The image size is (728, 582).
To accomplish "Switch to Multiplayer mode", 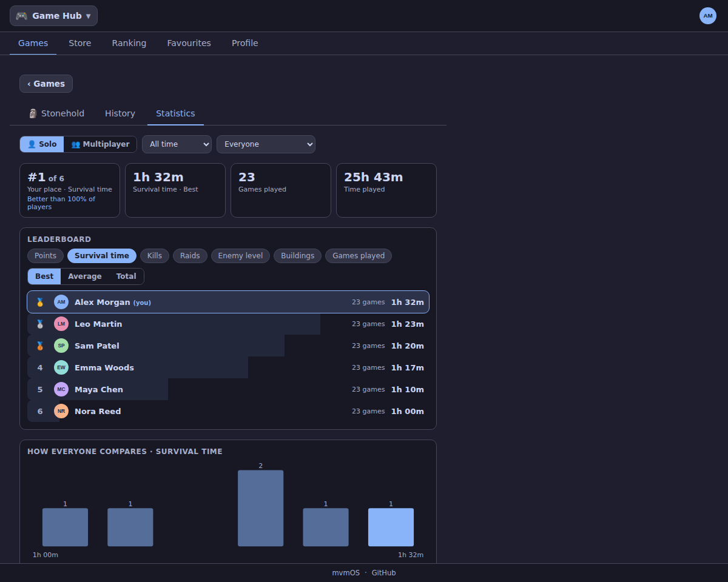I will tap(100, 144).
